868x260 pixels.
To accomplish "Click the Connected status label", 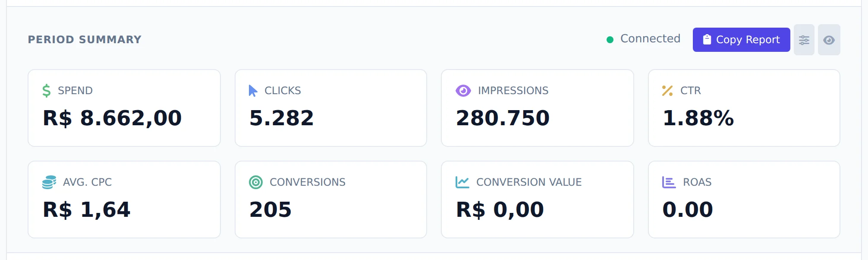I will coord(650,38).
